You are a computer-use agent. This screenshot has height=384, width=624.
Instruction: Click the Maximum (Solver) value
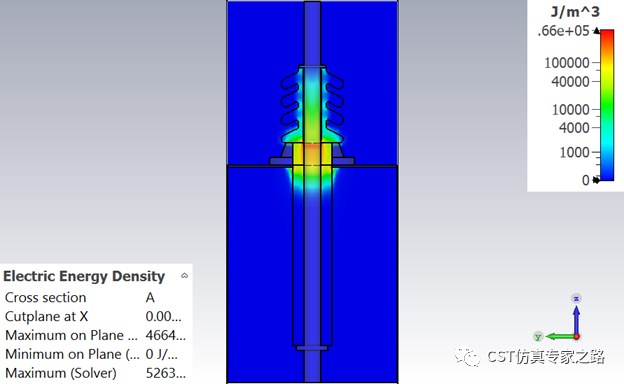(166, 373)
